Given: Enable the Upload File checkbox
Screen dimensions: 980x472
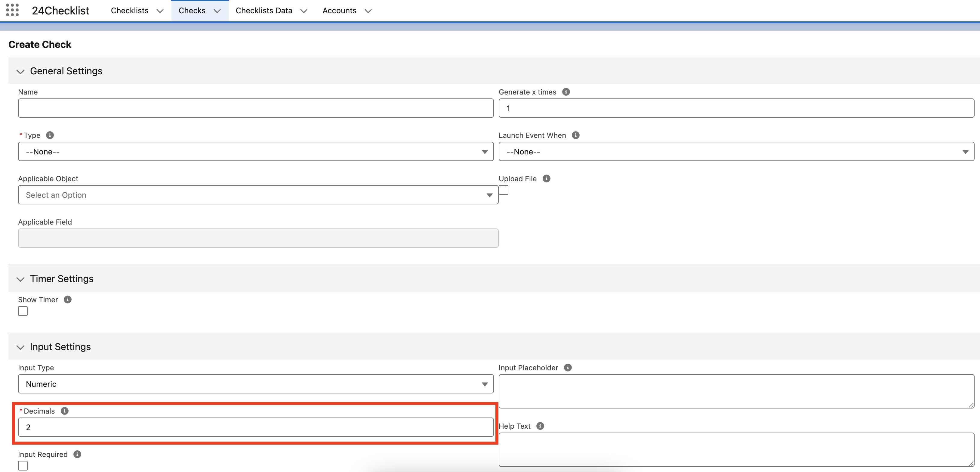Looking at the screenshot, I should coord(503,190).
